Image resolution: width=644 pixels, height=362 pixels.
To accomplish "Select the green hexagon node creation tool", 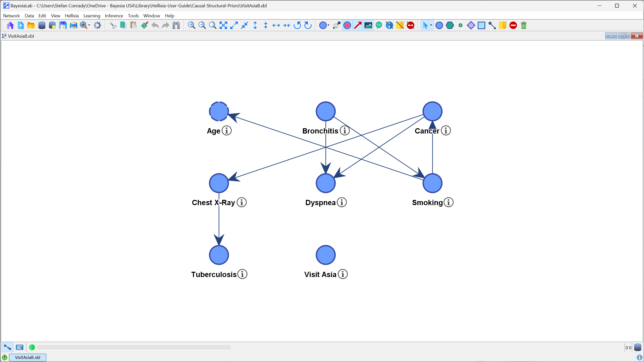I will [x=450, y=25].
